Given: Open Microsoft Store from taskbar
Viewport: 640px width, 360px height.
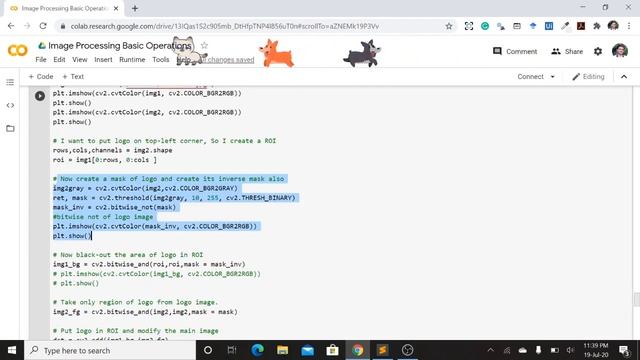Looking at the screenshot, I should coord(332,350).
